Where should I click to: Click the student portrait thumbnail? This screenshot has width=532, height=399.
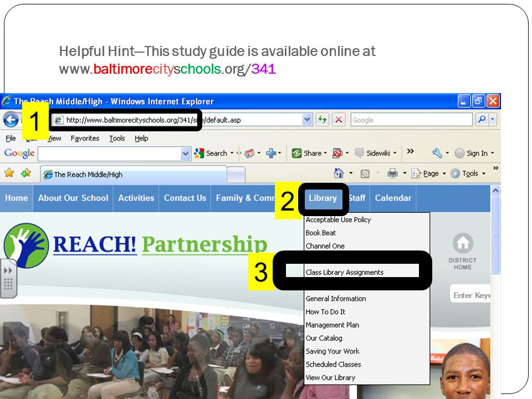(x=466, y=371)
